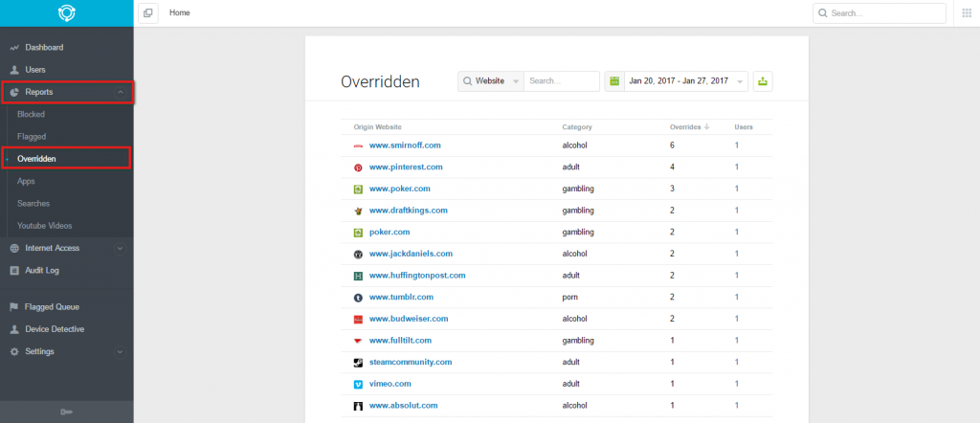Image resolution: width=980 pixels, height=423 pixels.
Task: Click the Category column header
Action: click(x=577, y=127)
